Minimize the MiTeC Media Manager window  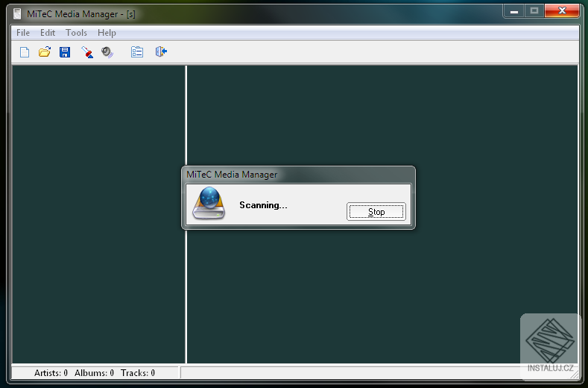514,11
